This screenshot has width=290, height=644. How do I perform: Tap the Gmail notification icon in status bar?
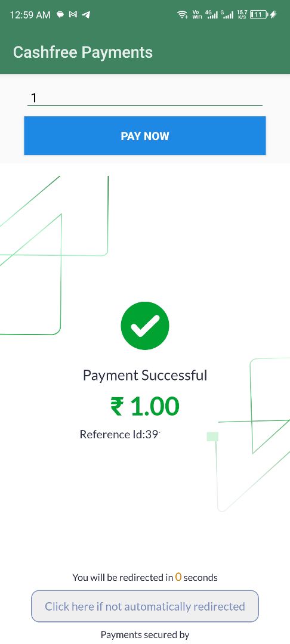click(73, 15)
